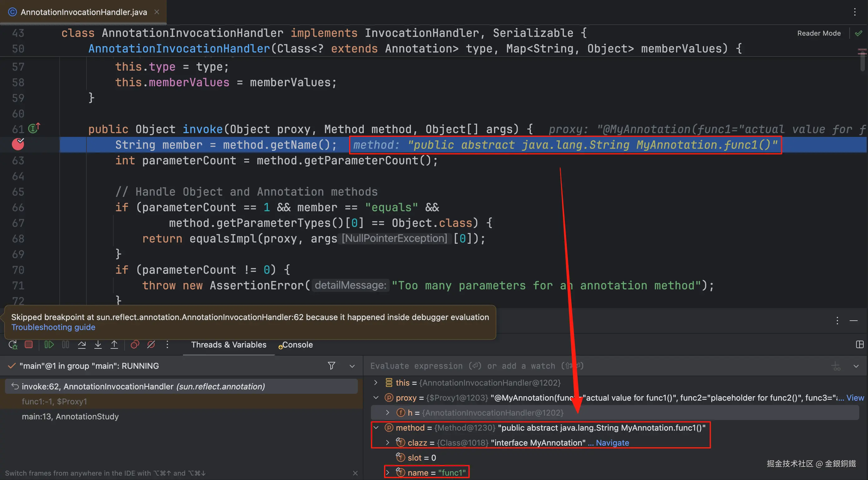Click the 'clazz' field icon
Image resolution: width=868 pixels, height=480 pixels.
[400, 442]
